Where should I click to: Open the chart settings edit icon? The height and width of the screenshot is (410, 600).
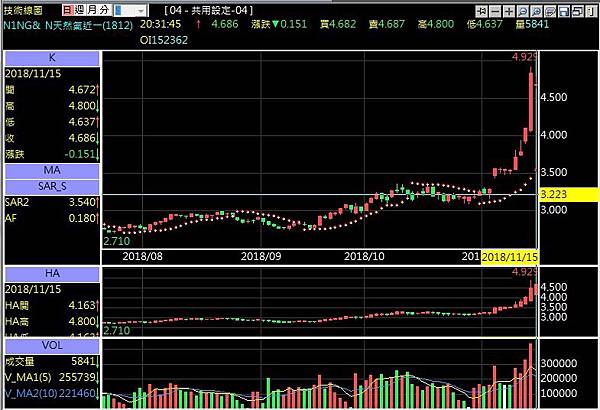550,11
